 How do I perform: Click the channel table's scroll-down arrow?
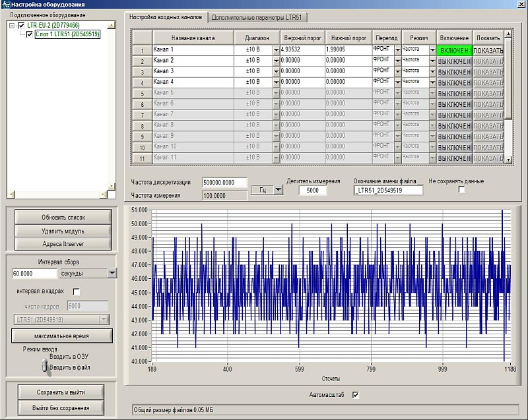tap(508, 160)
